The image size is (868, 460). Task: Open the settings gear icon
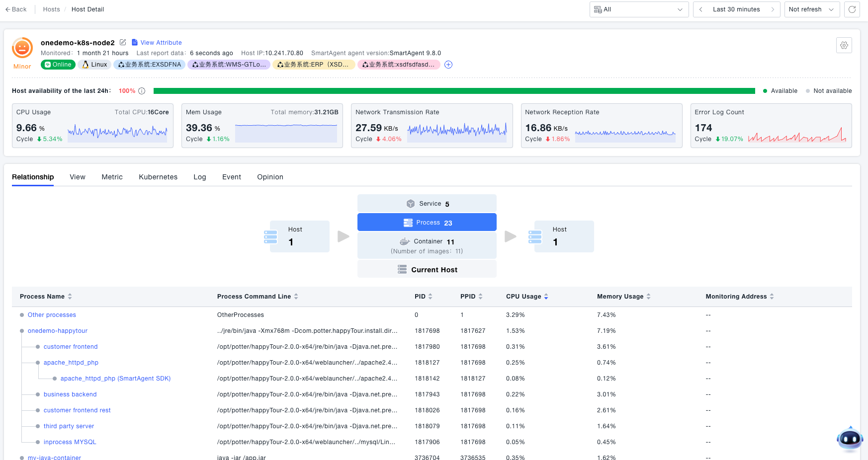(844, 45)
